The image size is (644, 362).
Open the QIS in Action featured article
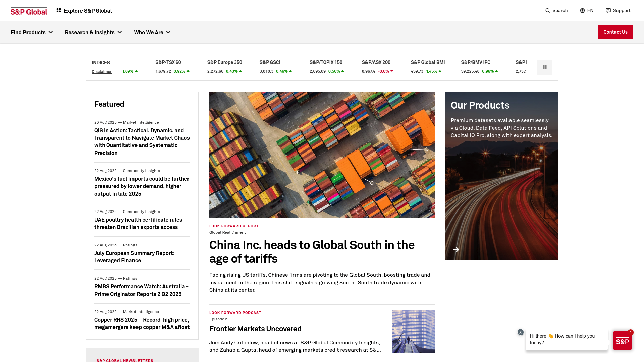pos(142,142)
